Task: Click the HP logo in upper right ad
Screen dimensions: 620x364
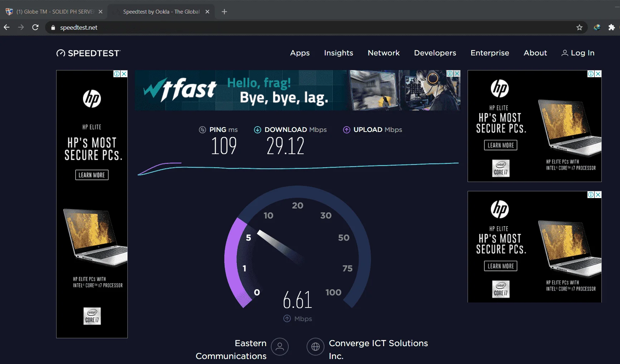Action: (500, 89)
